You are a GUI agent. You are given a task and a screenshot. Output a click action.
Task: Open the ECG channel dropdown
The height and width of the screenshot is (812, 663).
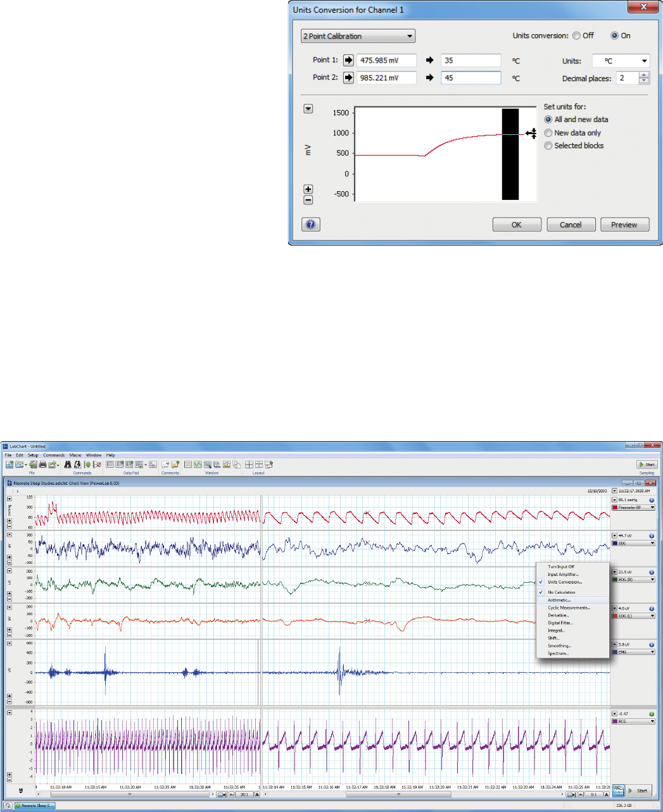(633, 721)
